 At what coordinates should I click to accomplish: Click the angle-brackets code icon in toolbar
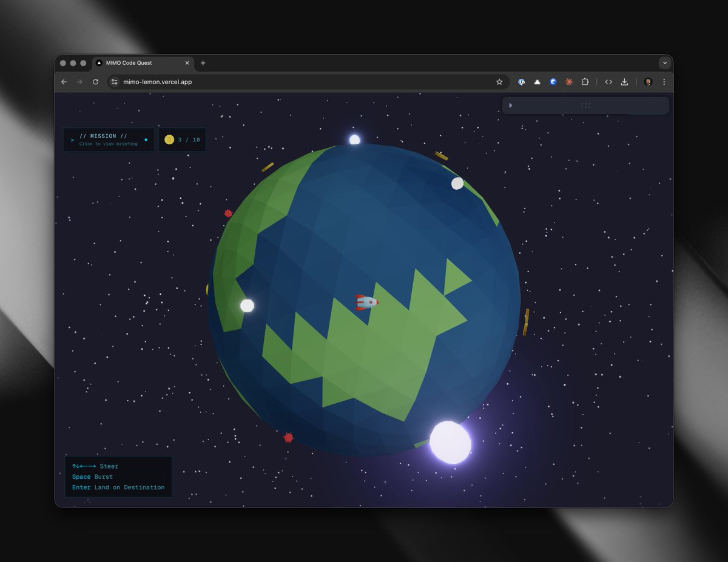(608, 82)
